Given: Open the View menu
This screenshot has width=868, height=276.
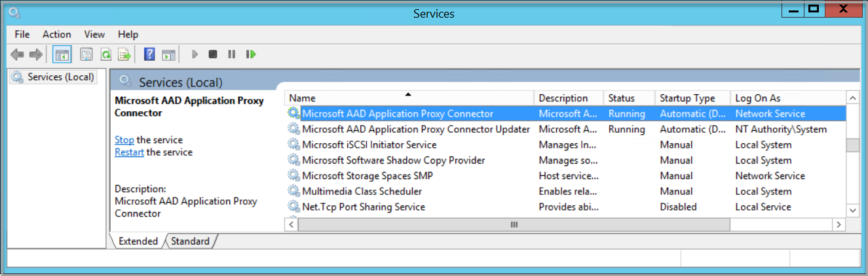Looking at the screenshot, I should (94, 34).
